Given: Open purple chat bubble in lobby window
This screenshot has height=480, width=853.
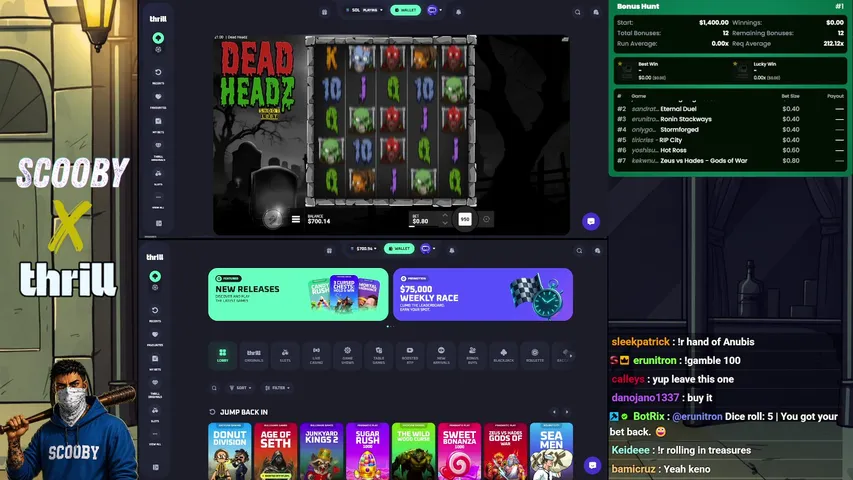Looking at the screenshot, I should [592, 465].
